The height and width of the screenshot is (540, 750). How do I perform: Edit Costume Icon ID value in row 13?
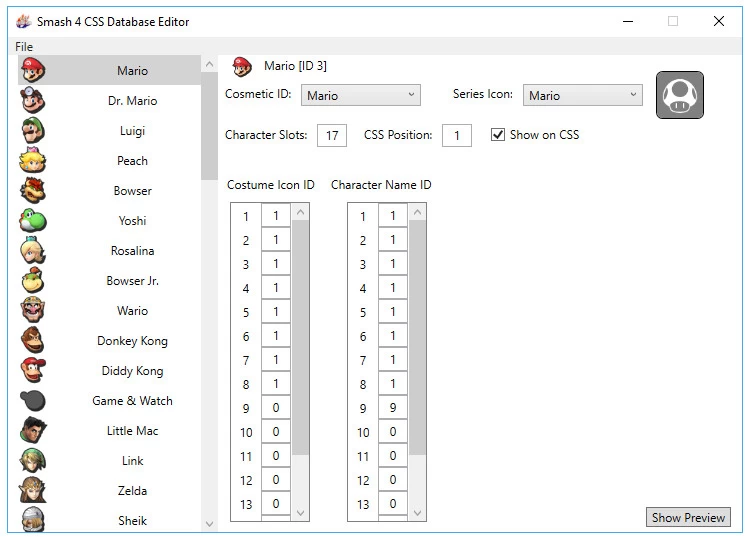[x=276, y=503]
